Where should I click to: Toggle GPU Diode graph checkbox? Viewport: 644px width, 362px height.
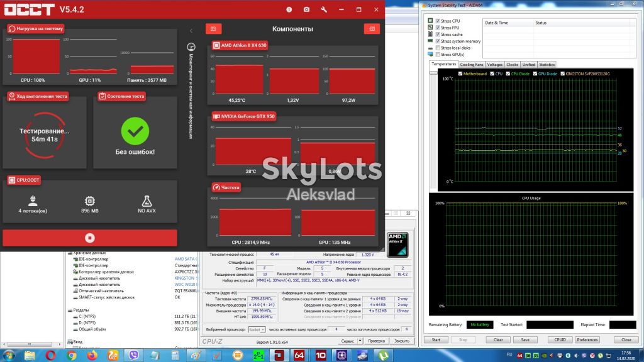pos(535,74)
